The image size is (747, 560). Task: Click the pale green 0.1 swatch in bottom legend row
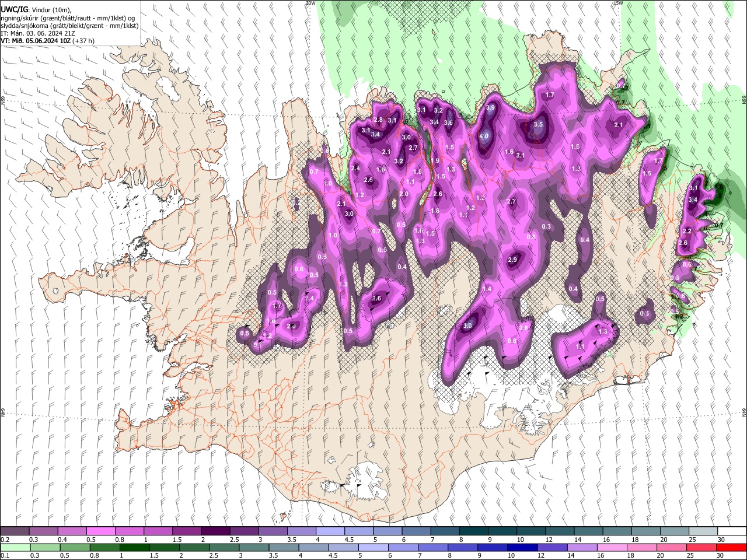15,547
